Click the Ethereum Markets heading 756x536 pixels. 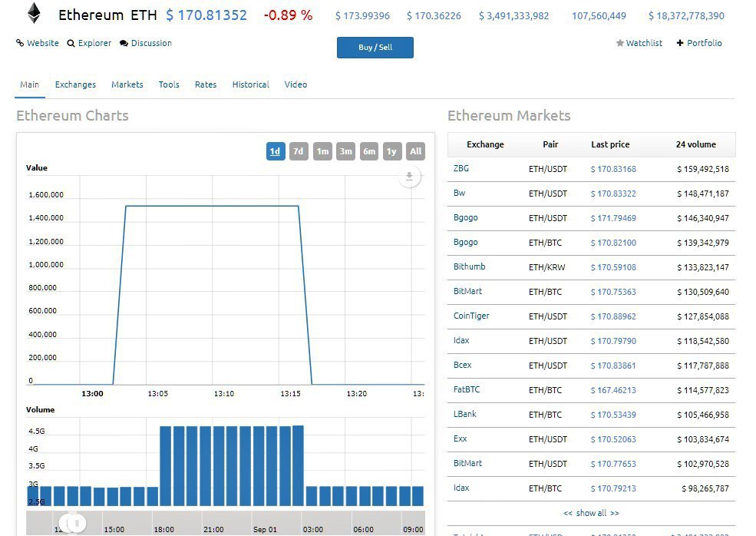(509, 116)
